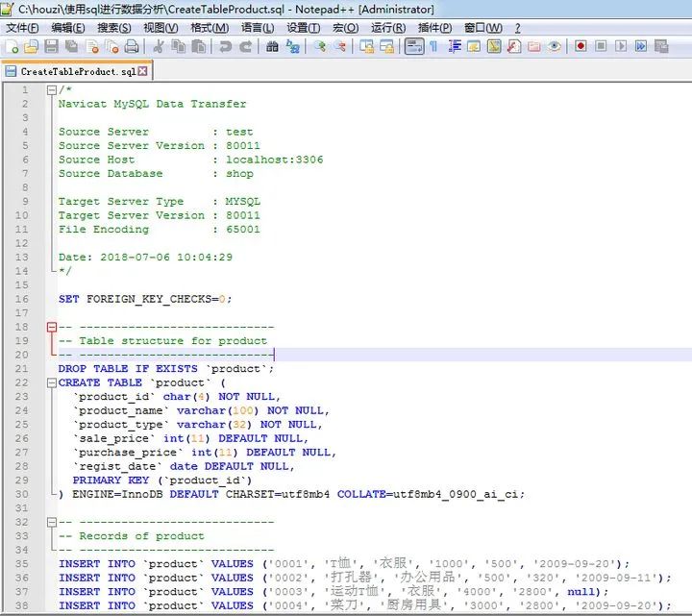Open a file with the Open folder icon
The width and height of the screenshot is (692, 616).
pyautogui.click(x=31, y=46)
